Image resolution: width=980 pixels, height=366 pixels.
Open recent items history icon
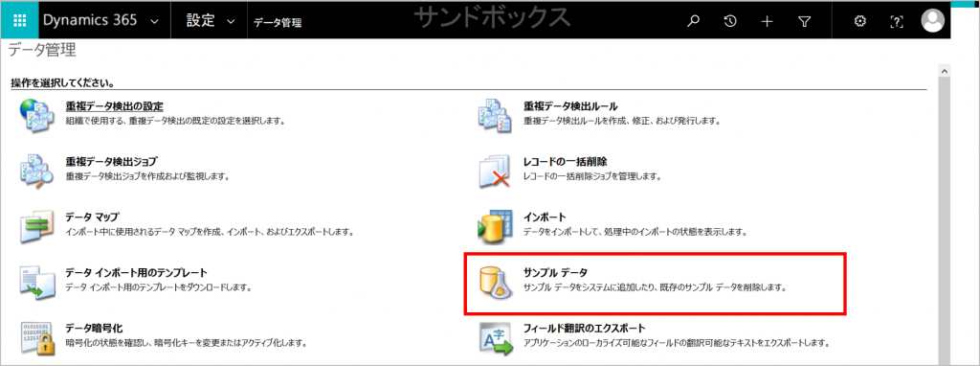coord(729,21)
